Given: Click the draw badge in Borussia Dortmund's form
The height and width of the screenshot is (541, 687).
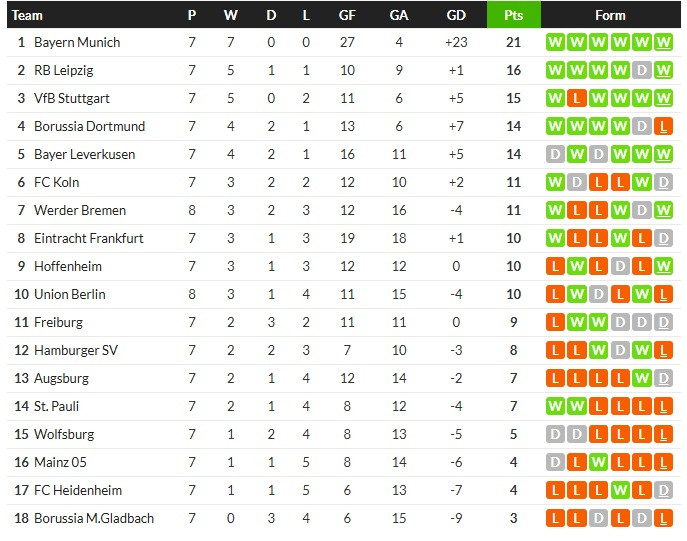Looking at the screenshot, I should [643, 126].
